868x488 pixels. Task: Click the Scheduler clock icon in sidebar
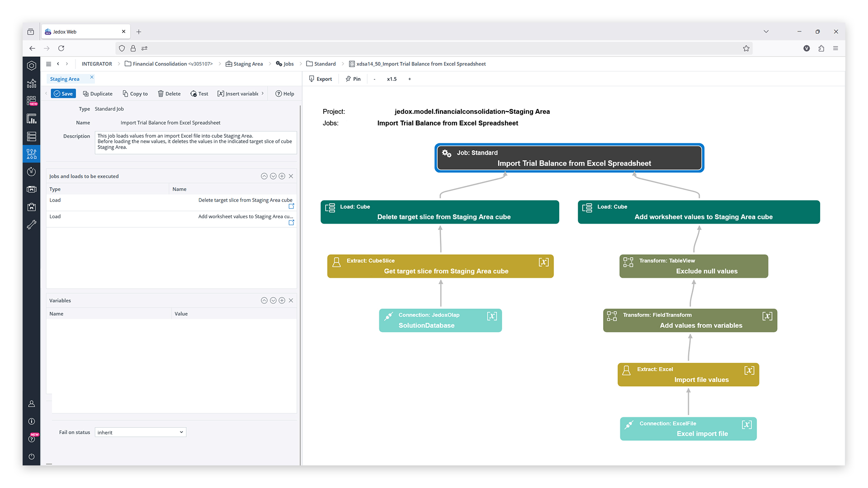point(31,172)
